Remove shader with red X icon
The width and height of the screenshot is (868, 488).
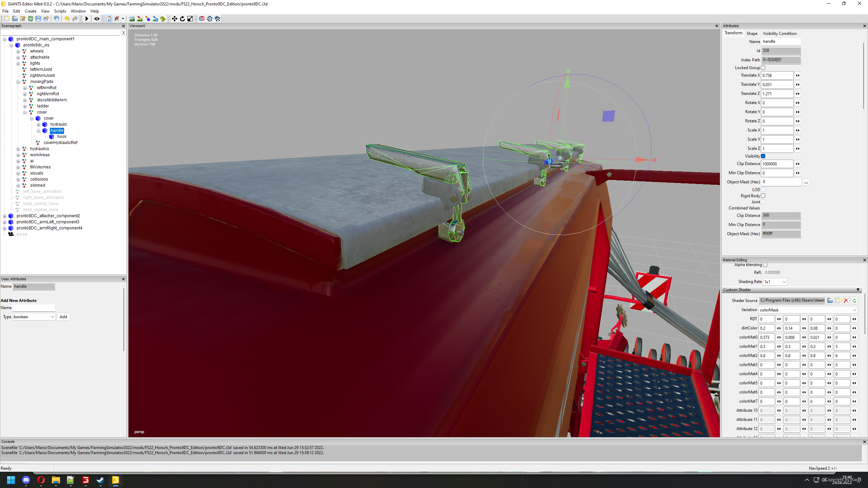(x=846, y=301)
